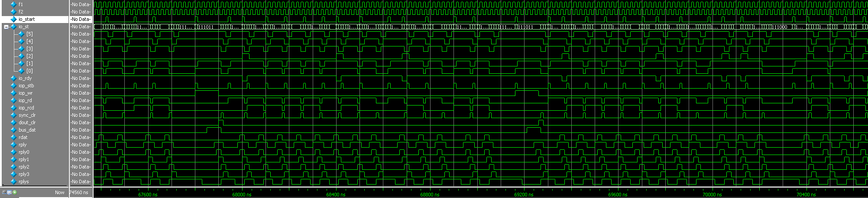Click the 70400 ns timeline label
Viewport: 868px width, 198px height.
[806, 195]
